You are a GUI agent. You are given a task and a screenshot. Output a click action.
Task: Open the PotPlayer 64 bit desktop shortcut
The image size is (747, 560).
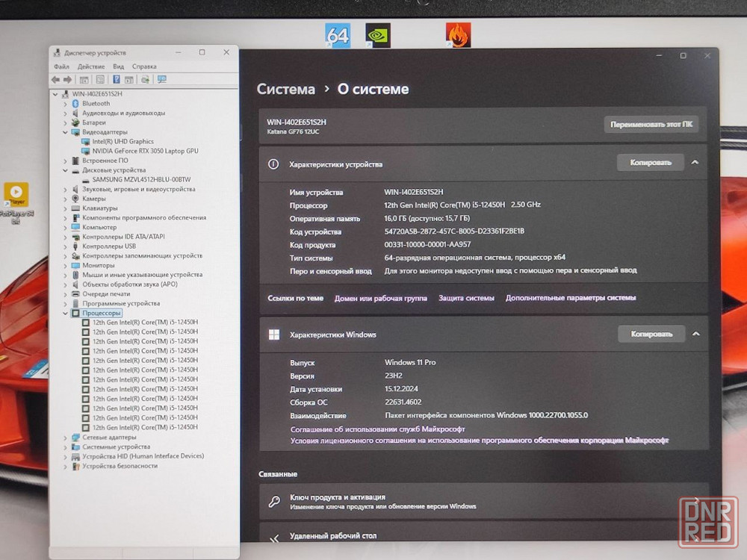[x=16, y=203]
